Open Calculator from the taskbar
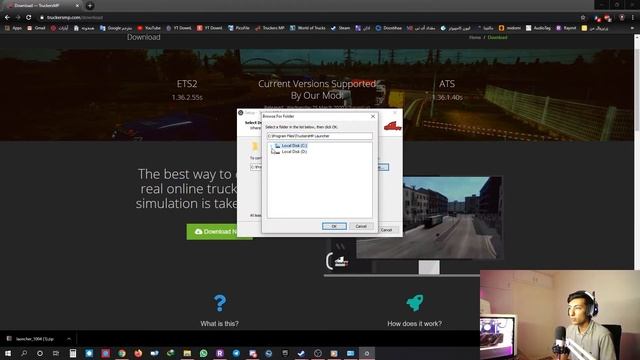The width and height of the screenshot is (640, 360). tap(73, 353)
